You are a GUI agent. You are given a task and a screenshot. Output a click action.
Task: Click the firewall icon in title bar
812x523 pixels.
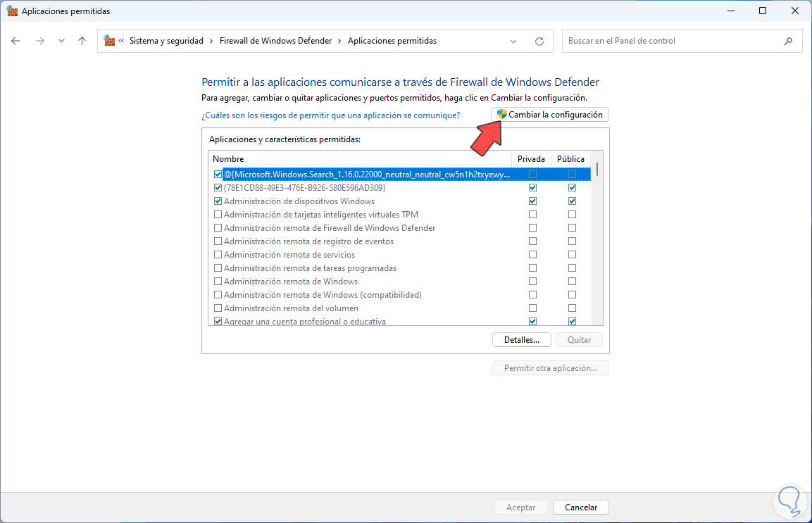click(12, 11)
